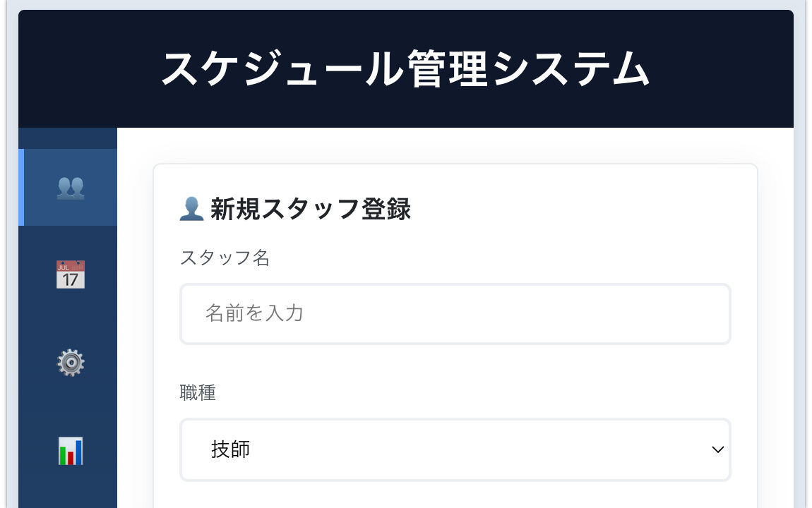The width and height of the screenshot is (812, 508).
Task: Open the bar chart reports icon
Action: point(71,451)
